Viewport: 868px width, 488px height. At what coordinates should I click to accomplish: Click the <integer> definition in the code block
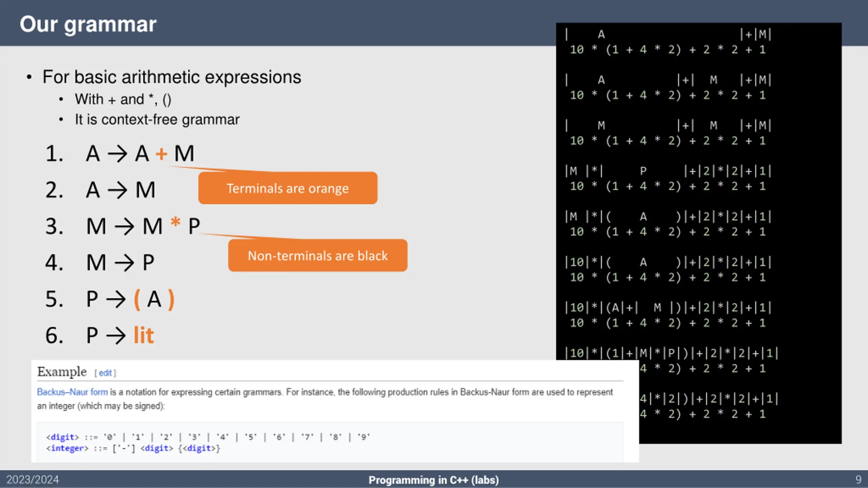click(133, 448)
